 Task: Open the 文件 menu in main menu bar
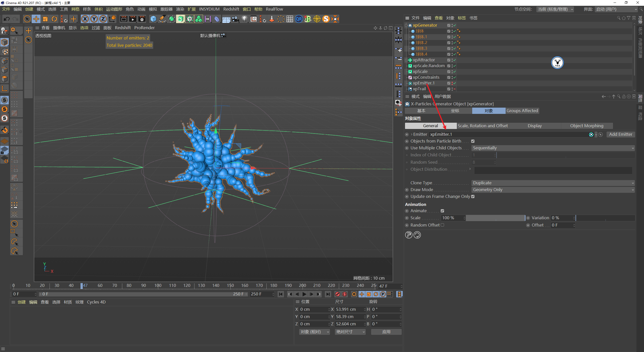click(x=6, y=9)
